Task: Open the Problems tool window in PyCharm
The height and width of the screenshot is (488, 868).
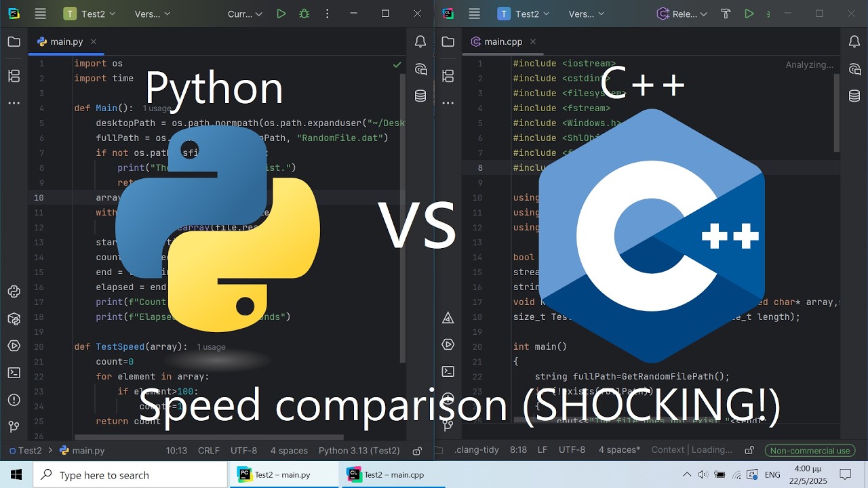Action: 14,400
